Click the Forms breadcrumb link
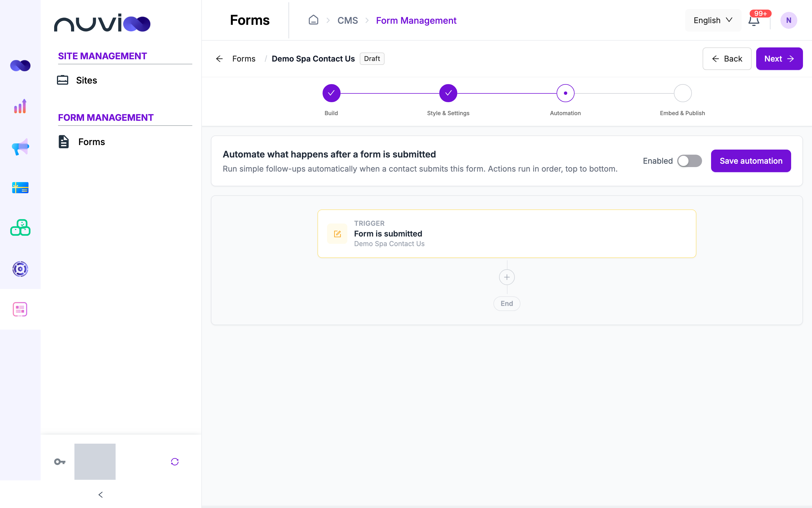 [244, 59]
